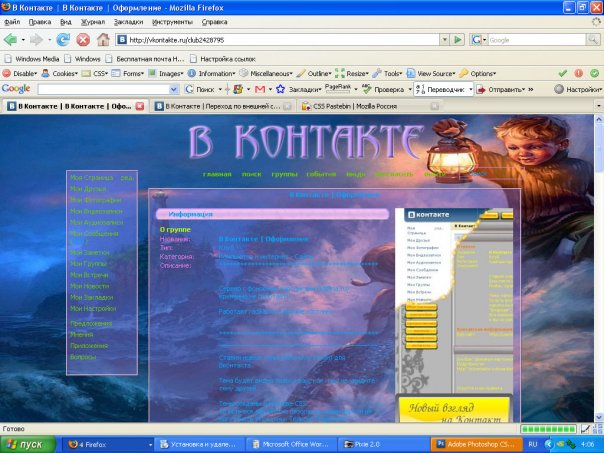Image resolution: width=604 pixels, height=453 pixels.
Task: Click the page vertical scrollbar
Action: [599, 268]
